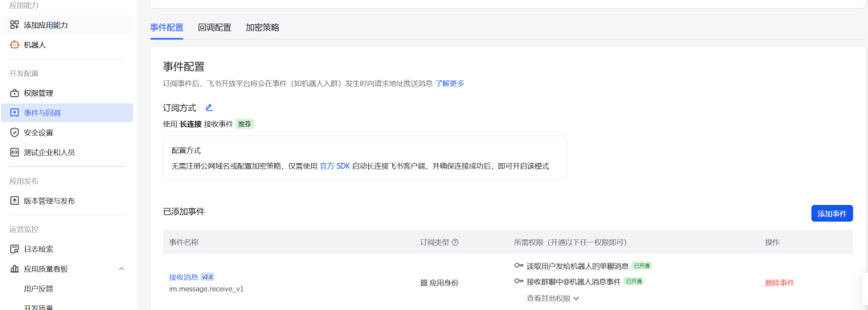The height and width of the screenshot is (310, 868).
Task: Click the 读取用户发给机器人的单聊消息 permission text
Action: (577, 266)
